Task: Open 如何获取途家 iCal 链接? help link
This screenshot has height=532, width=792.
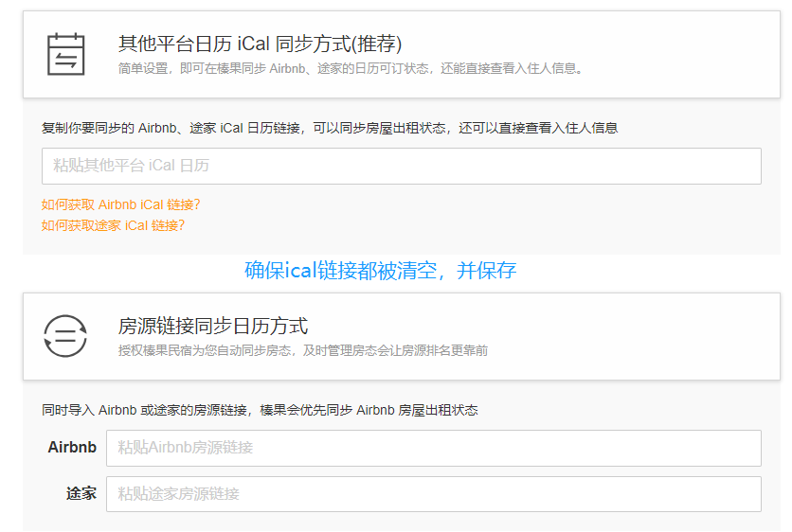Action: click(x=113, y=225)
